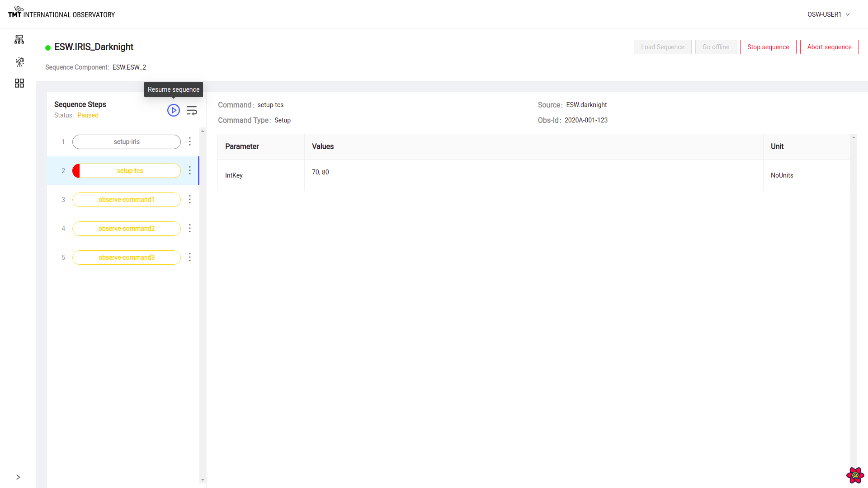Expand the sidebar with the bottom chevron
This screenshot has height=488, width=868.
18,477
